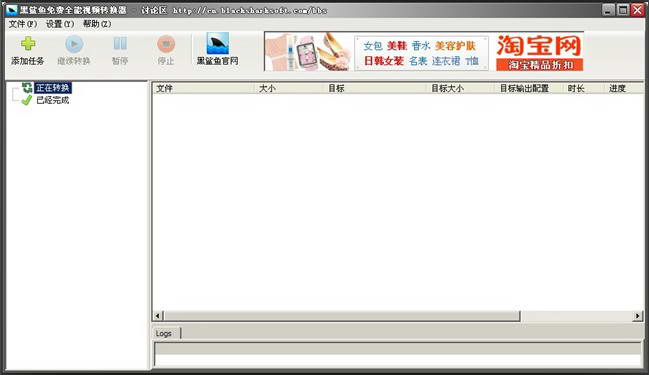649x375 pixels.
Task: Minimize the converter window
Action: 608,10
